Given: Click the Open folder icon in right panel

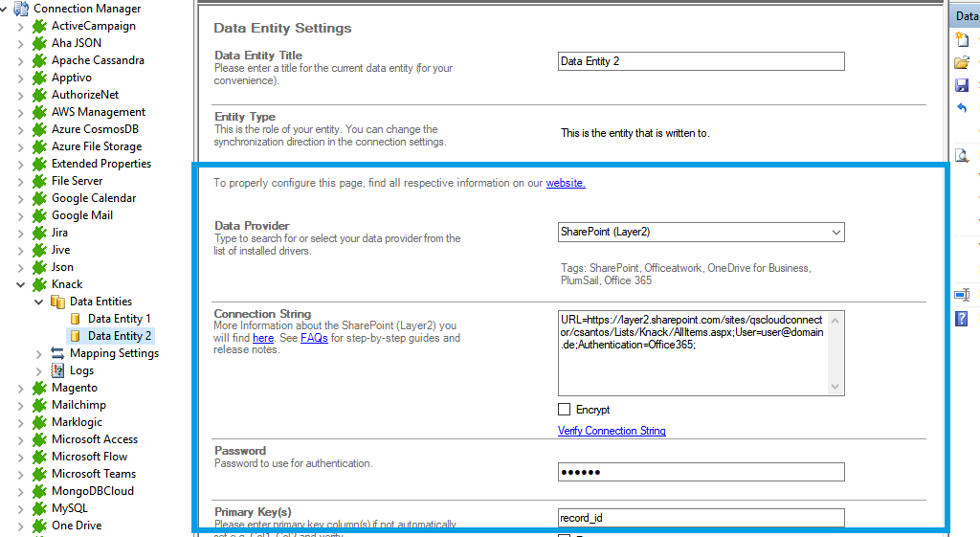Looking at the screenshot, I should click(962, 62).
